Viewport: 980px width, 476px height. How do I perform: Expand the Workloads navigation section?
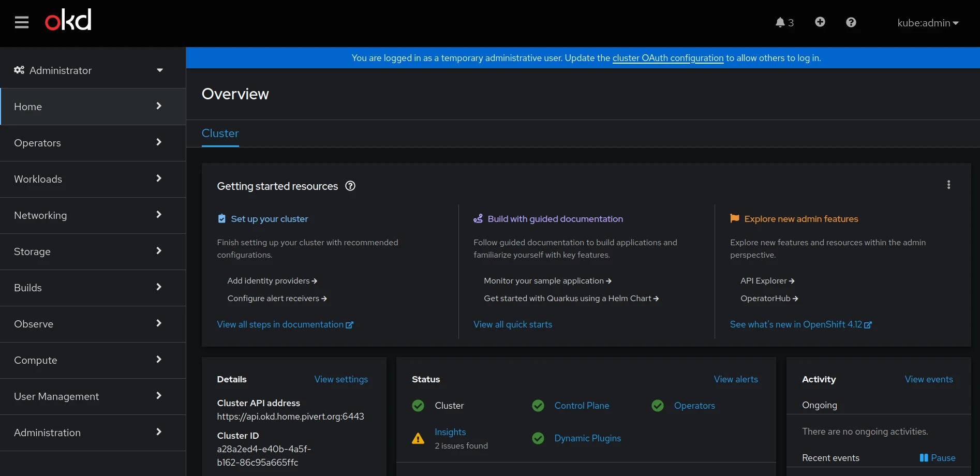click(93, 179)
